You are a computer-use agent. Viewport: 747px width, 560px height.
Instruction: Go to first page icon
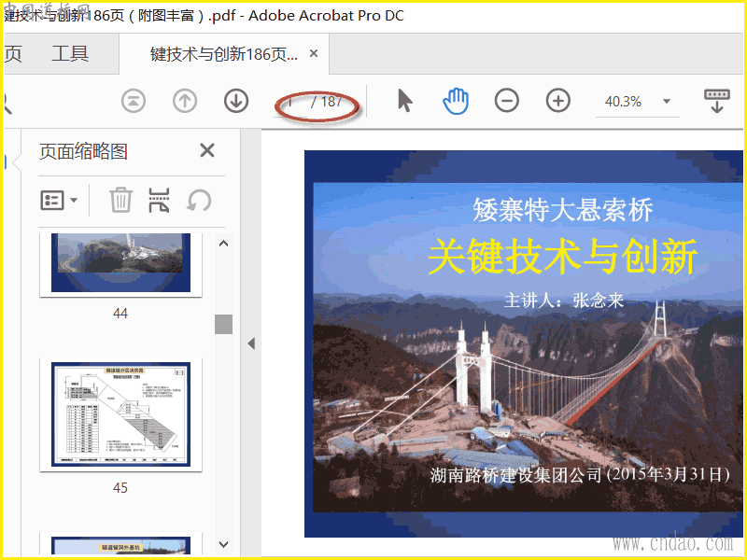(134, 102)
